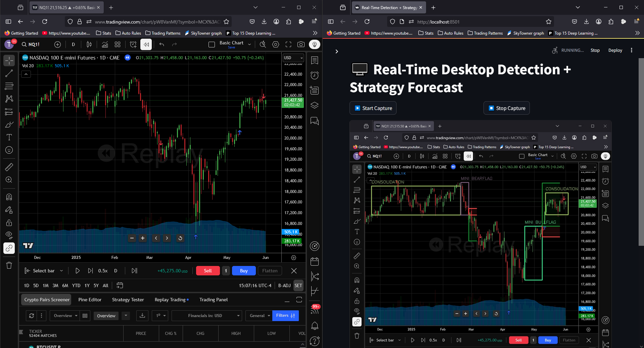Open the notifications bell
This screenshot has width=644, height=348.
pos(315,325)
